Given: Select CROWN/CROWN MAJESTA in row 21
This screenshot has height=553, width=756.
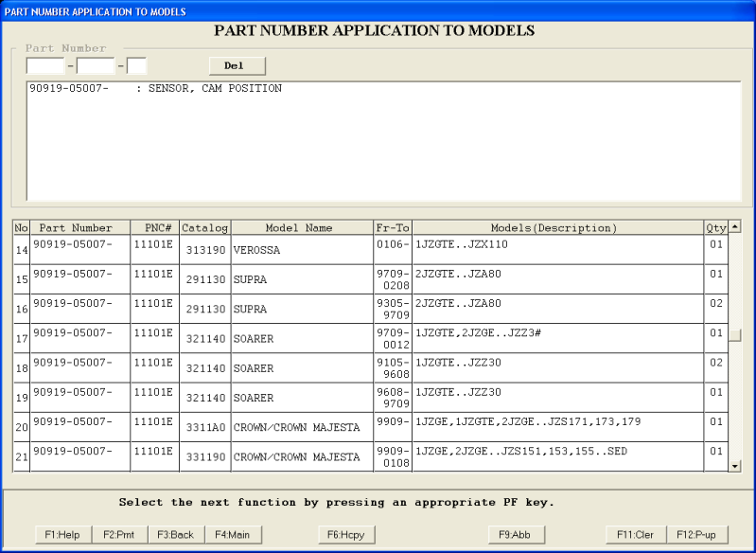Looking at the screenshot, I should 302,456.
